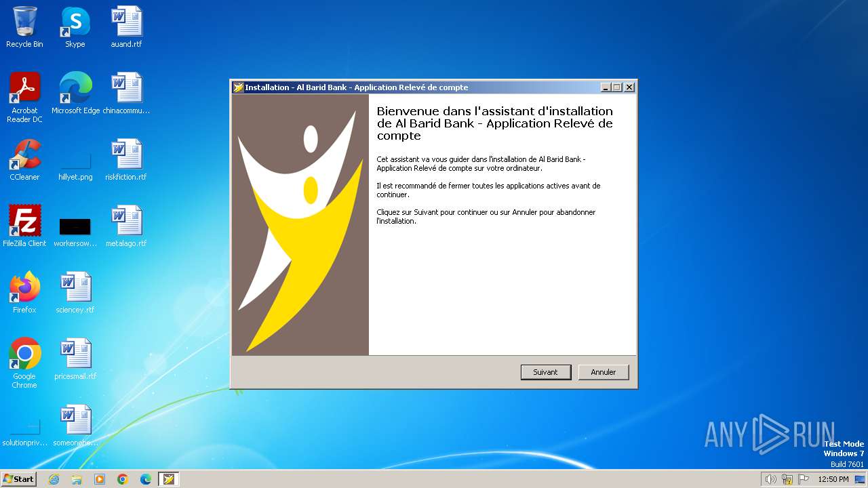This screenshot has width=868, height=488.
Task: Open the Action Center flag icon
Action: tap(804, 479)
